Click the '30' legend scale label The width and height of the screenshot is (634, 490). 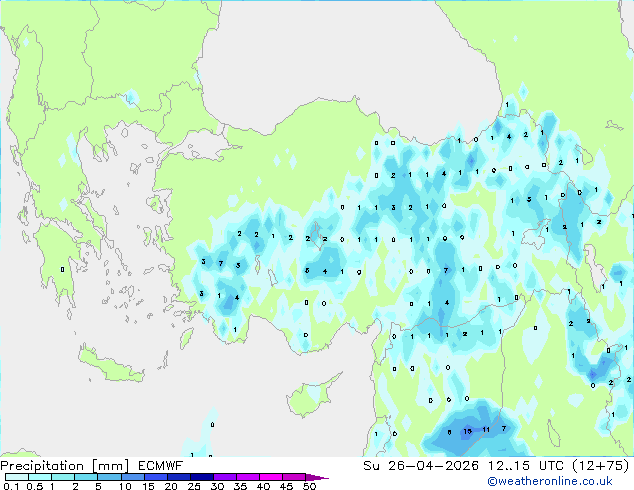(x=217, y=486)
